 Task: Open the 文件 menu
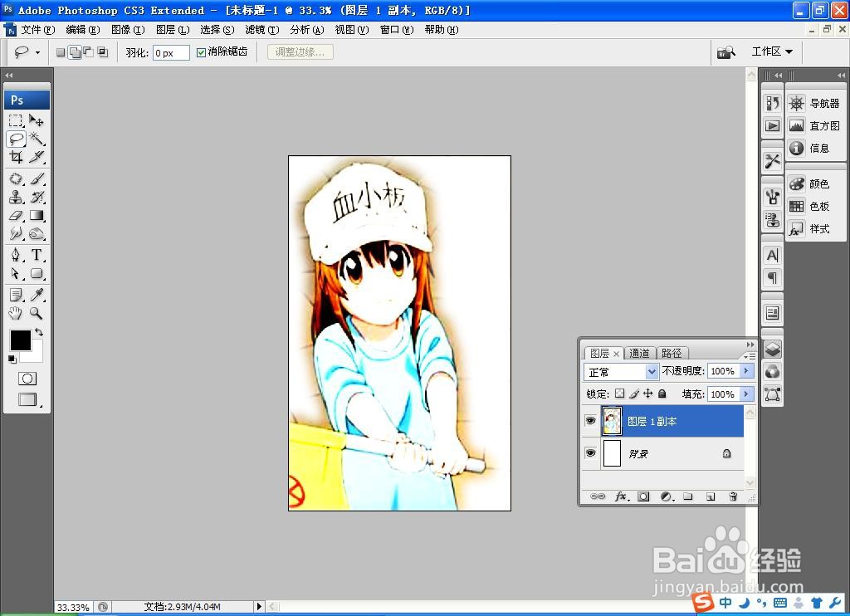pyautogui.click(x=38, y=30)
